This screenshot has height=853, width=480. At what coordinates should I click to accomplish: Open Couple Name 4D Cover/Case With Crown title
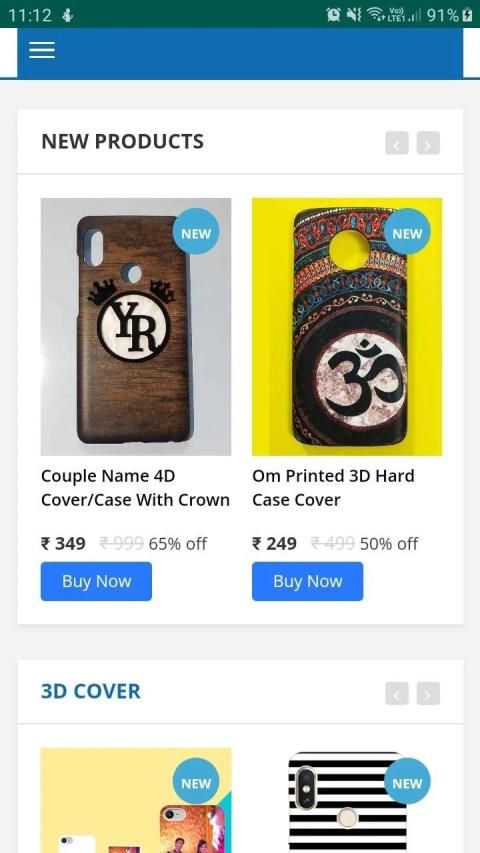pyautogui.click(x=136, y=488)
